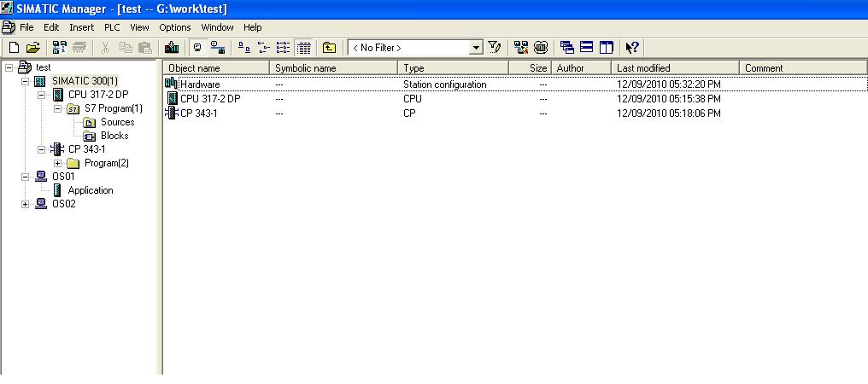Click the Accessible Nodes toolbar icon
Screen dimensions: 868x384
point(60,48)
